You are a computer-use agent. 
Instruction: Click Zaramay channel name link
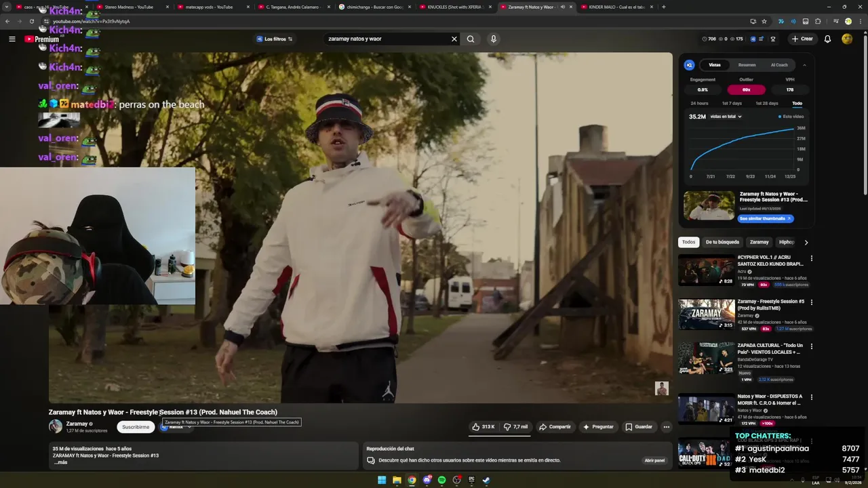tap(77, 424)
